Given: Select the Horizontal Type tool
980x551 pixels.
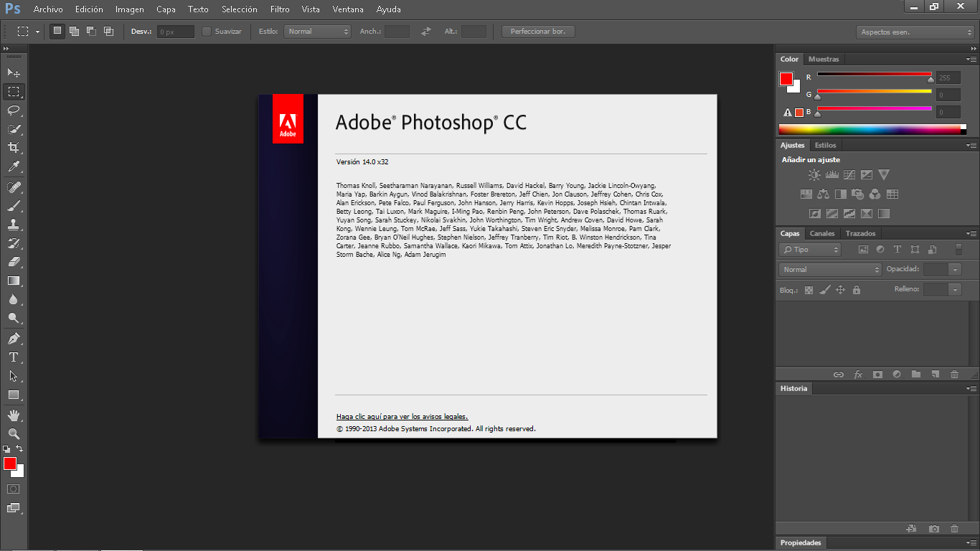Looking at the screenshot, I should [14, 357].
